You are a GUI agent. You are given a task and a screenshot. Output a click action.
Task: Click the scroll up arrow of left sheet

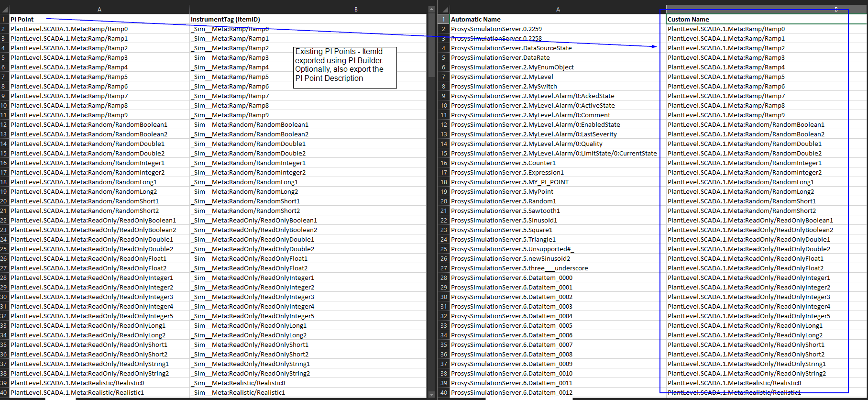point(431,10)
